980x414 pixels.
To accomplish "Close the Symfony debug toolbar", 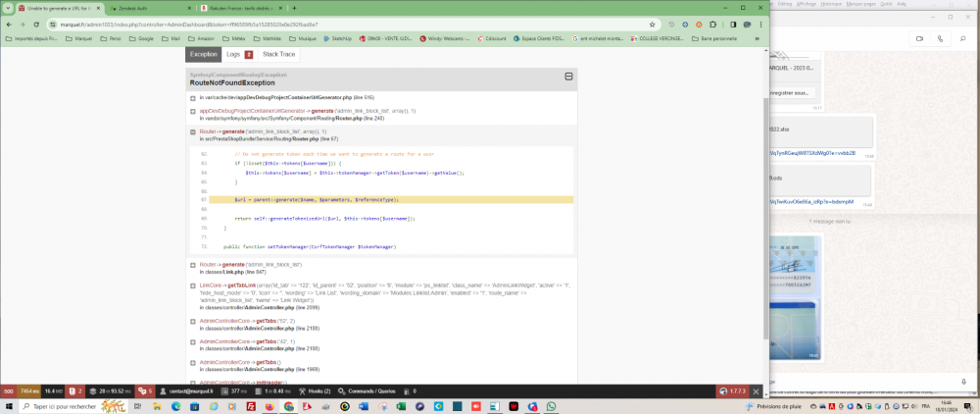I will [x=756, y=391].
